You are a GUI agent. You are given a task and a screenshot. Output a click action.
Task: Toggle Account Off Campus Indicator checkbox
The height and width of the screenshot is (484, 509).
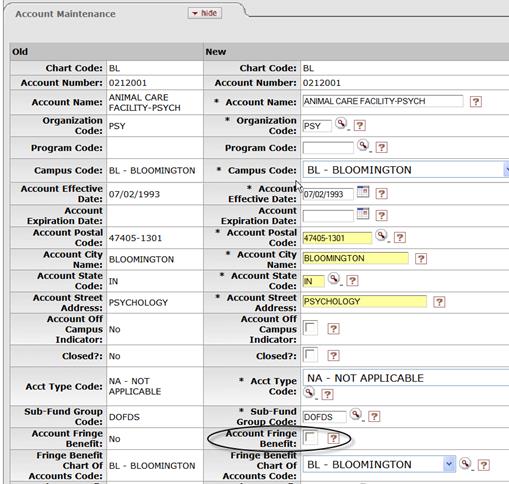[310, 328]
